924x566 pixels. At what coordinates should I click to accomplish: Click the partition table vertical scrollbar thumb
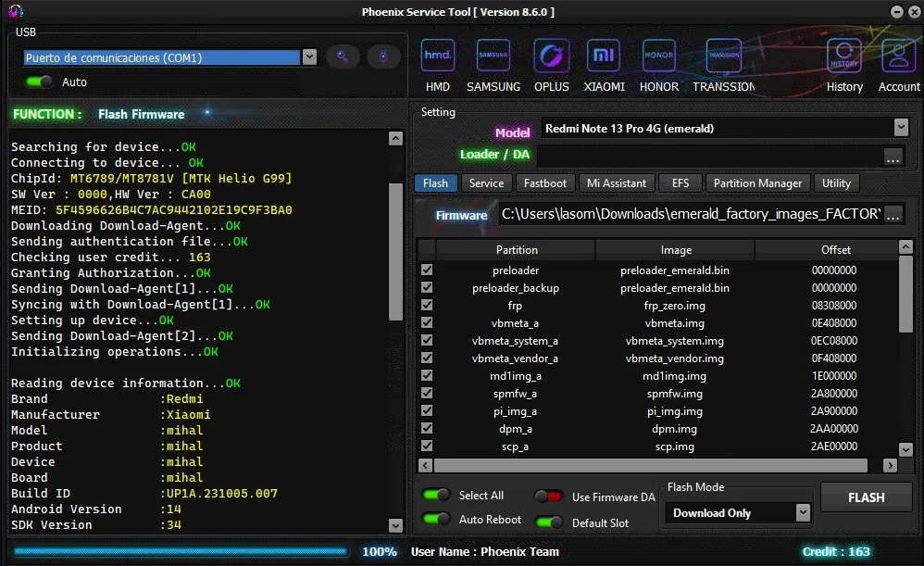(905, 295)
